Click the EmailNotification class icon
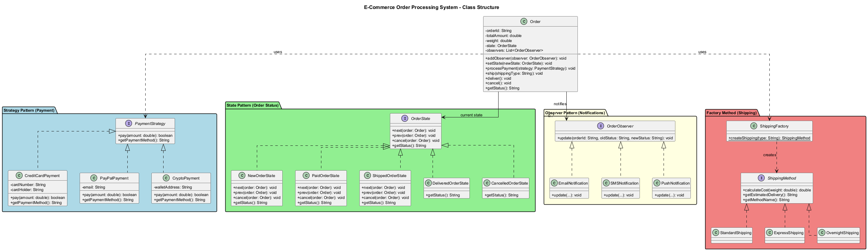Viewport: 868px width, 251px height. coord(554,183)
